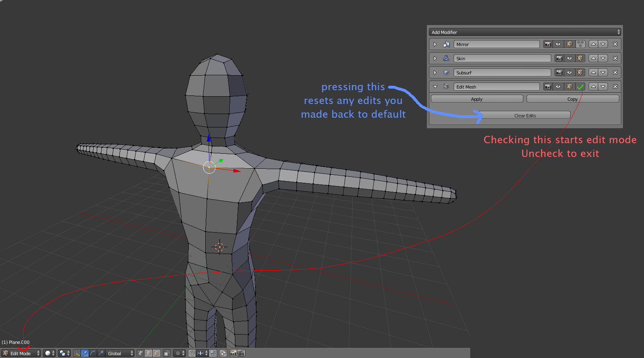Open the viewport shading dropdown
The height and width of the screenshot is (358, 644).
[49, 353]
